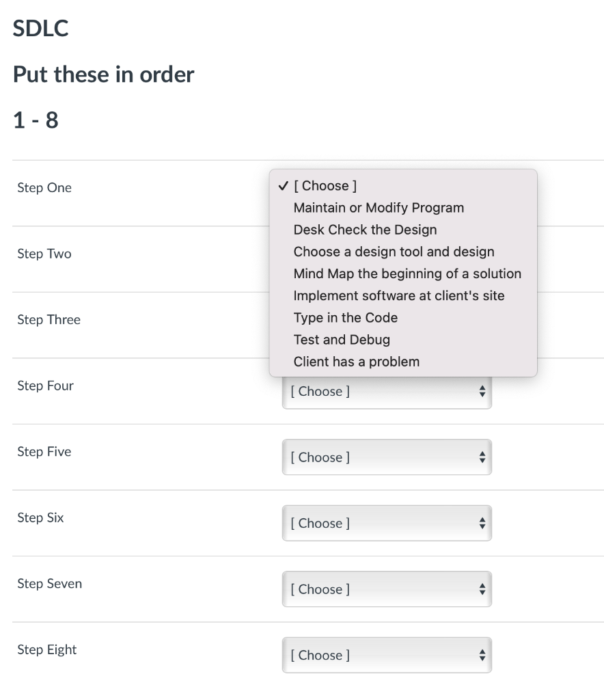Pick "Test and Debug" from the list

coord(342,340)
